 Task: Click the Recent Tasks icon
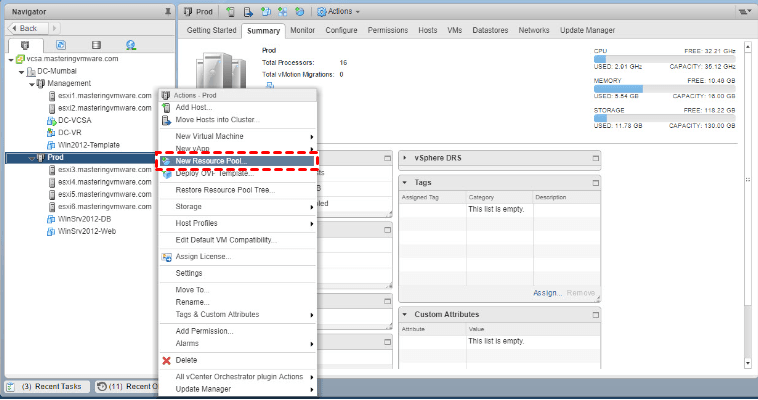[x=11, y=386]
